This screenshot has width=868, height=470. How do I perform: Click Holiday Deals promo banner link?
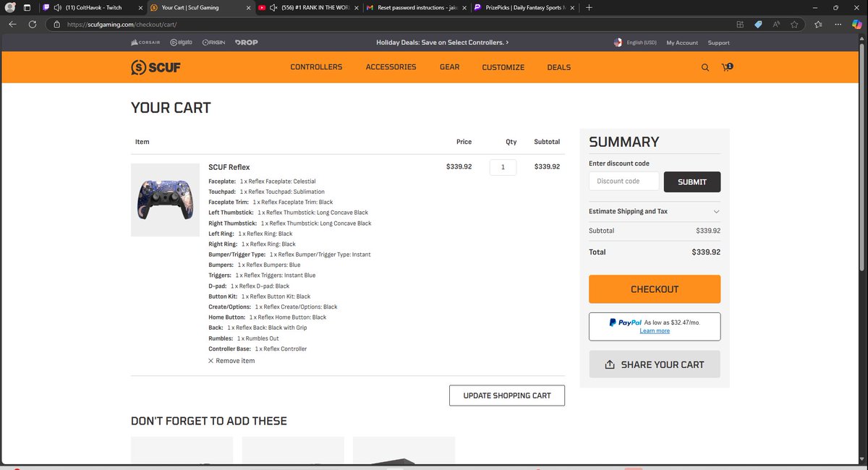tap(442, 43)
